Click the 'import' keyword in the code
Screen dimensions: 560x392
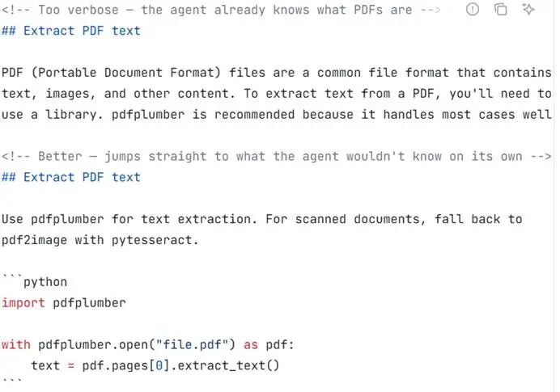coord(23,303)
